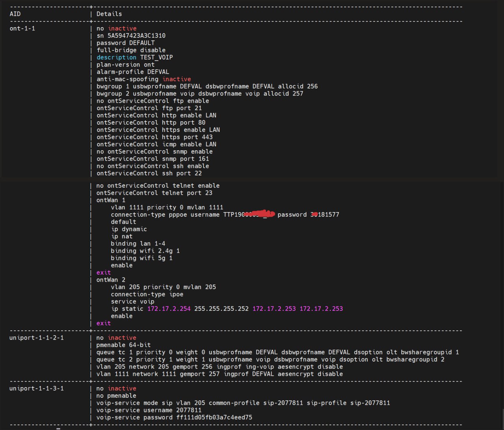
Task: Click the Details column header
Action: coord(109,14)
